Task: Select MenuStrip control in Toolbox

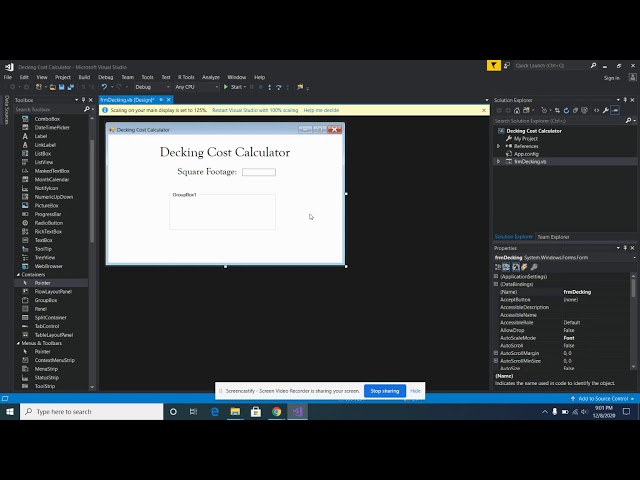Action: pyautogui.click(x=46, y=369)
